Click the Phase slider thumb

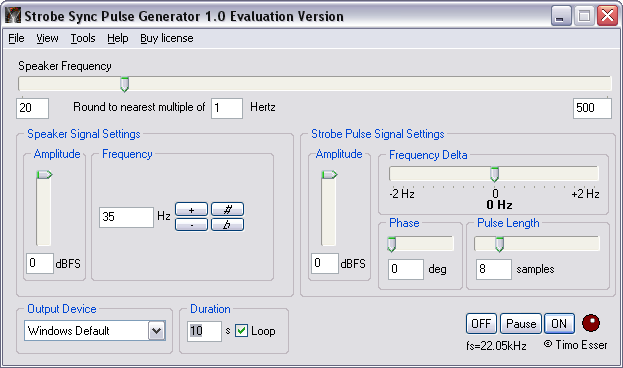(392, 244)
